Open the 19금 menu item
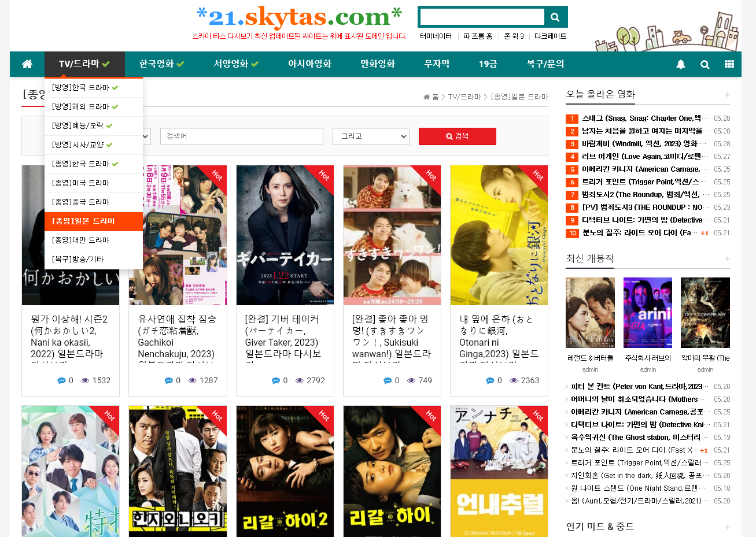The image size is (756, 537). pos(488,64)
